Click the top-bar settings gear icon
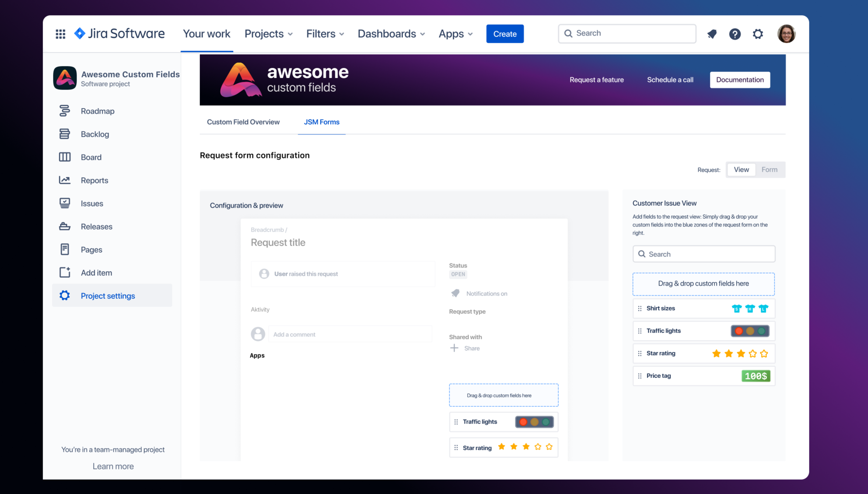Image resolution: width=868 pixels, height=494 pixels. 757,34
